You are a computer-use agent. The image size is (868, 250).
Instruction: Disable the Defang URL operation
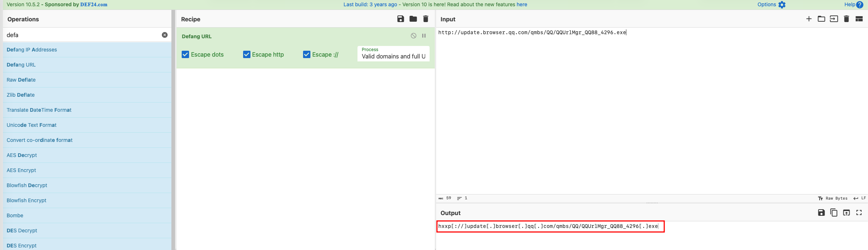pyautogui.click(x=413, y=36)
